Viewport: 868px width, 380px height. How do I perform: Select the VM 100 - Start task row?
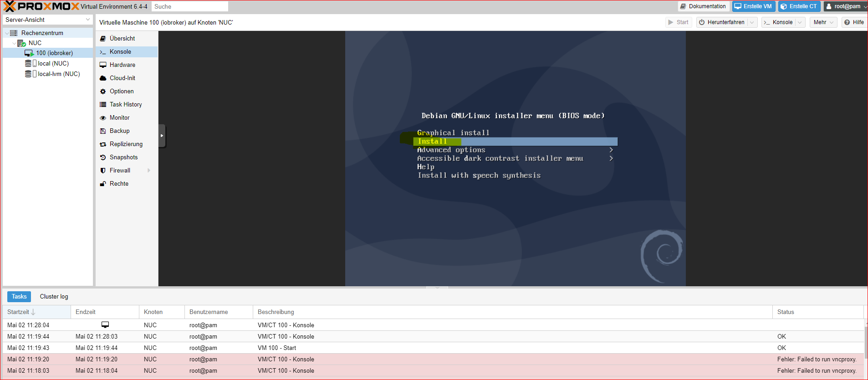point(433,348)
